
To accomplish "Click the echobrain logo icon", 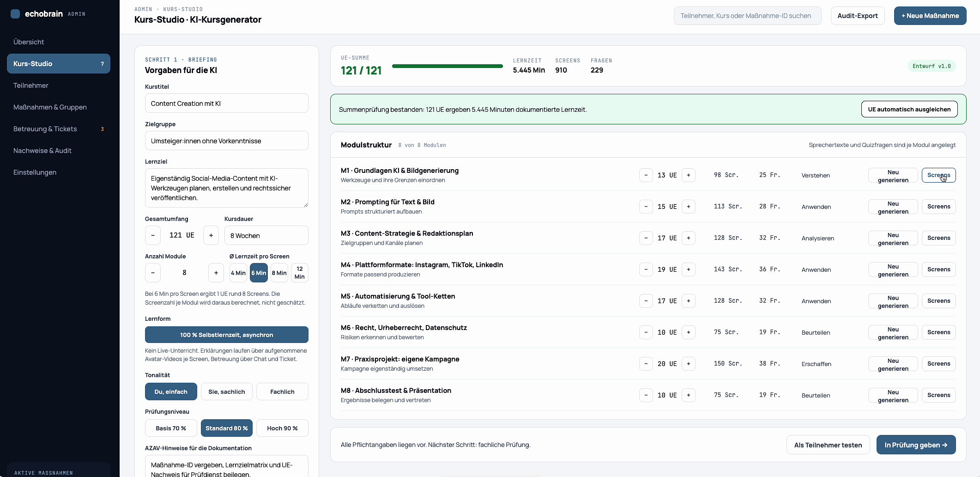I will (15, 14).
